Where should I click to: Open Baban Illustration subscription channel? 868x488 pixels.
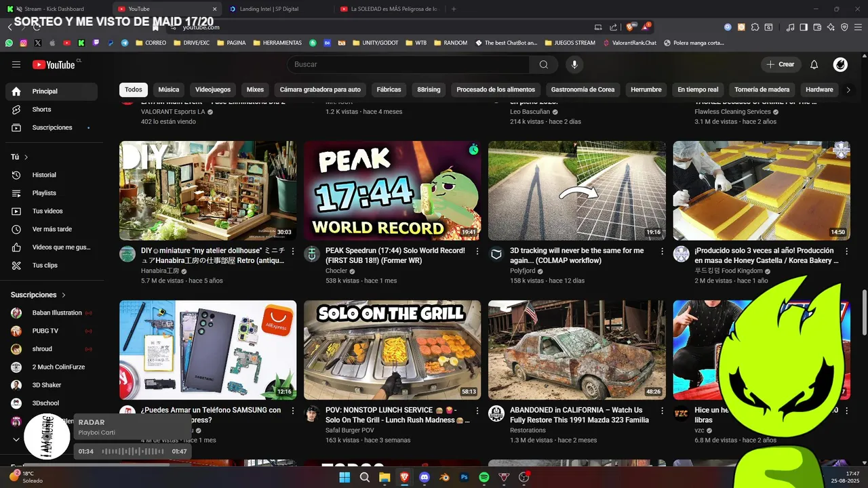[52, 313]
